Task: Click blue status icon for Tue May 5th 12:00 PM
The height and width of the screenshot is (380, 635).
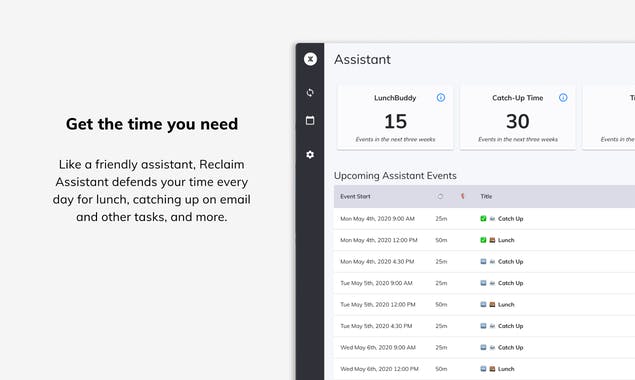Action: 483,305
